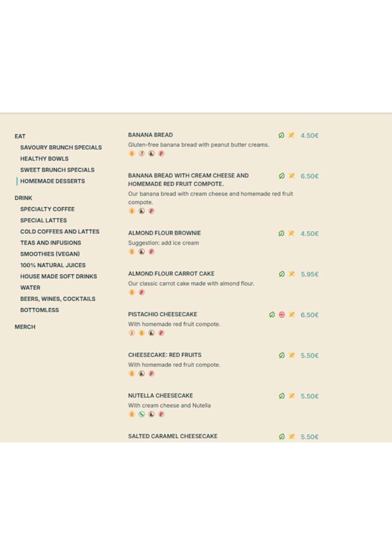The height and width of the screenshot is (555, 392).
Task: Select Specialty Coffee from the Drink menu
Action: [47, 210]
